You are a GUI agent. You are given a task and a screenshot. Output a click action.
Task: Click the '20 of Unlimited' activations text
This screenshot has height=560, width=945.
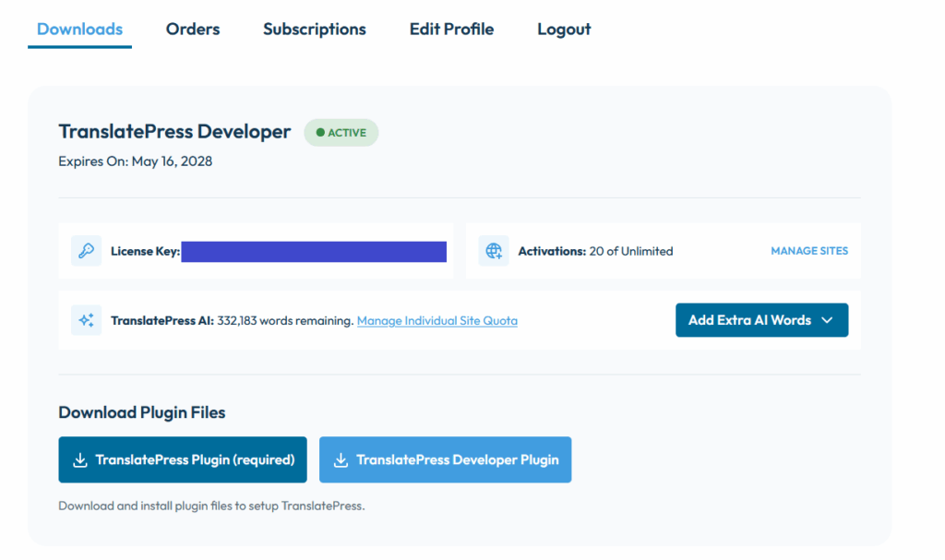[x=631, y=251]
